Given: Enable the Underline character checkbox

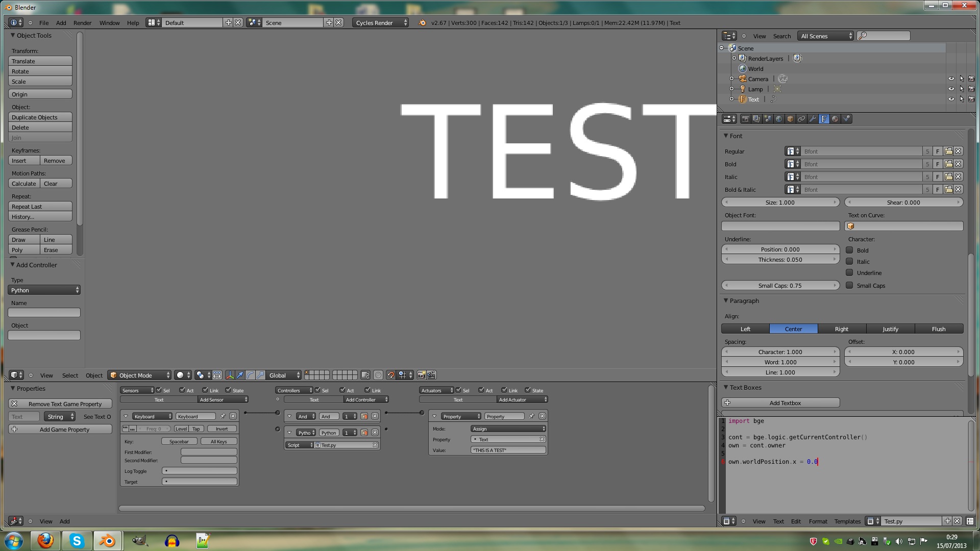Looking at the screenshot, I should click(x=849, y=272).
